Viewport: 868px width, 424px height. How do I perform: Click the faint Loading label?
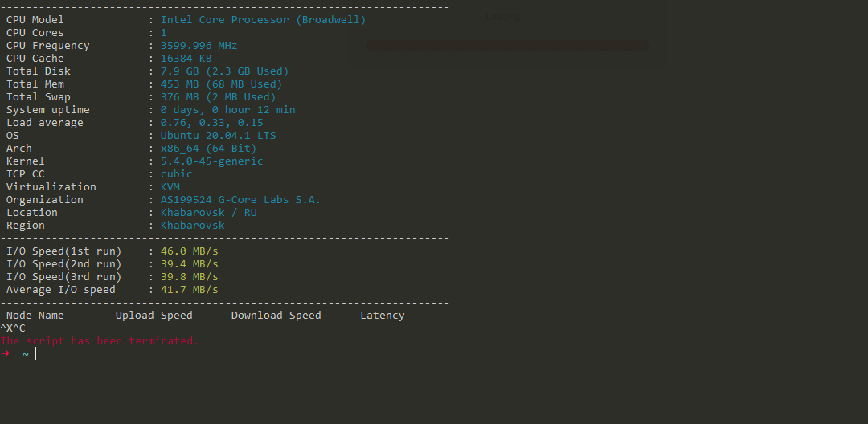tap(503, 16)
